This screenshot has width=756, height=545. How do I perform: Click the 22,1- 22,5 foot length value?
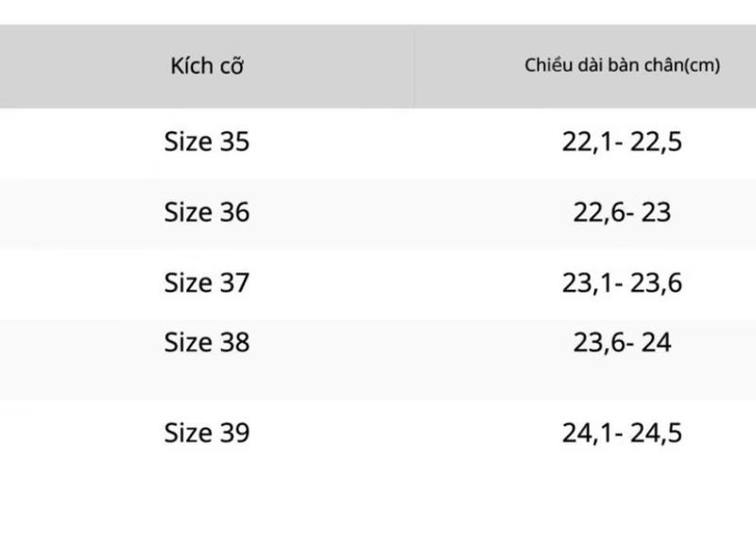pyautogui.click(x=622, y=142)
